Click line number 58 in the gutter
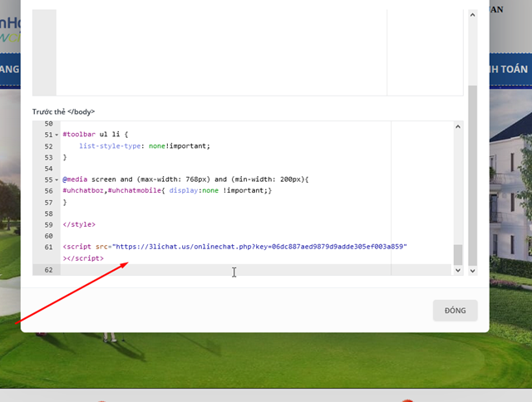532x402 pixels. (48, 213)
